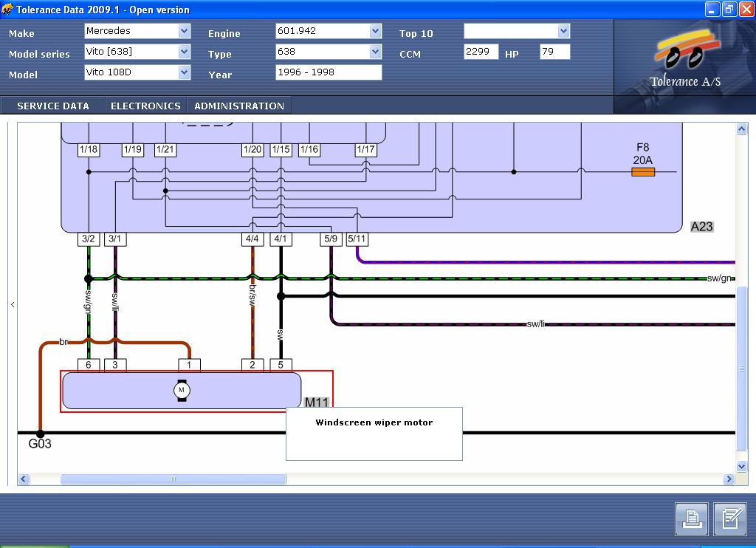The width and height of the screenshot is (756, 548).
Task: Click connector pin 3/1
Action: click(115, 239)
